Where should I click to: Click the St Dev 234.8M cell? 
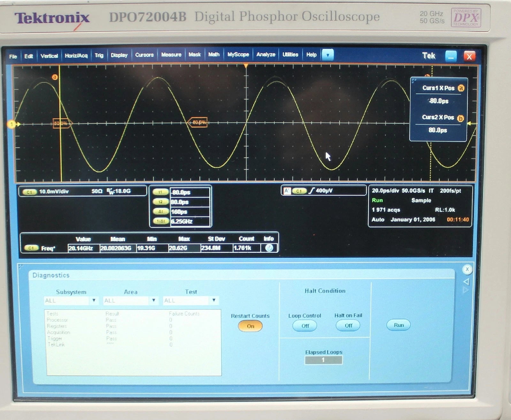(x=216, y=248)
